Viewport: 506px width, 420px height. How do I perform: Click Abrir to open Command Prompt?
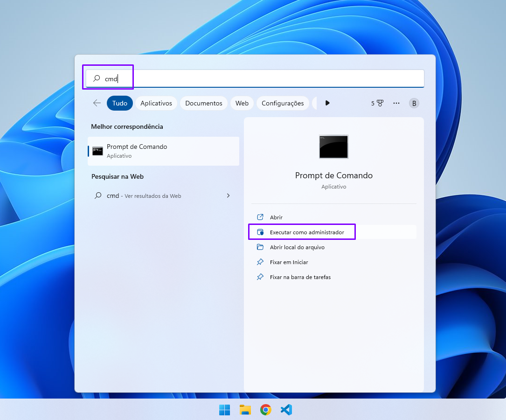click(333, 217)
